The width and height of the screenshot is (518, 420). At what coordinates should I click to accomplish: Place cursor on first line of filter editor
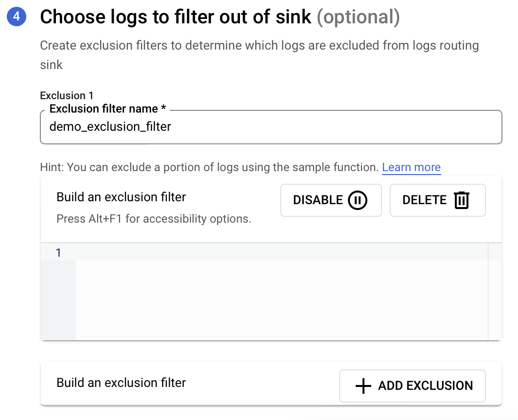coord(281,253)
